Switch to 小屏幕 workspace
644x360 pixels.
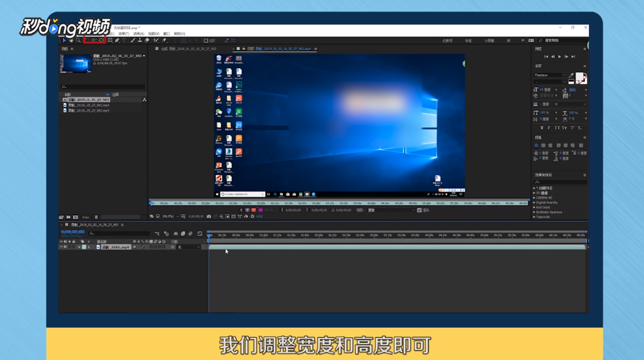point(489,41)
